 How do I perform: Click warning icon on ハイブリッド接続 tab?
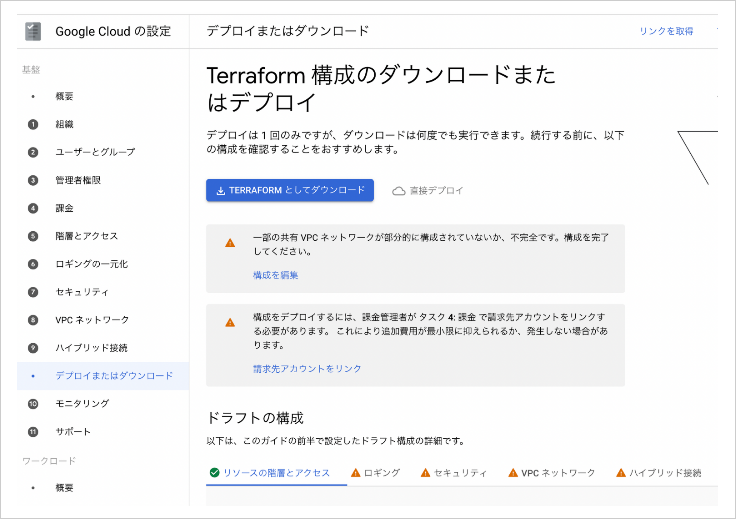coord(621,473)
